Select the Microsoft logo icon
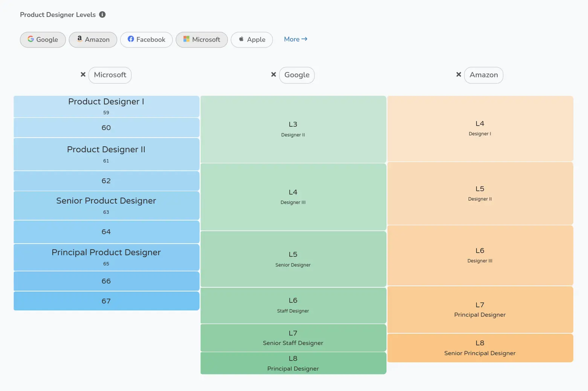Viewport: 588px width, 391px height. click(x=186, y=39)
